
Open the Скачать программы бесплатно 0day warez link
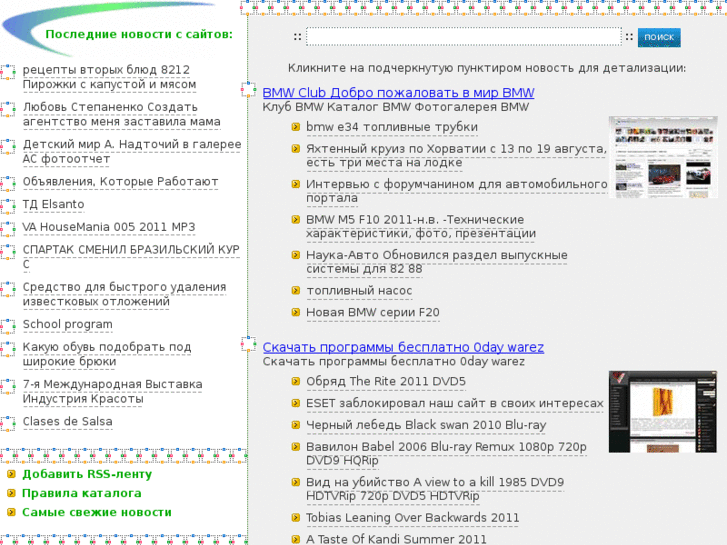[x=403, y=347]
